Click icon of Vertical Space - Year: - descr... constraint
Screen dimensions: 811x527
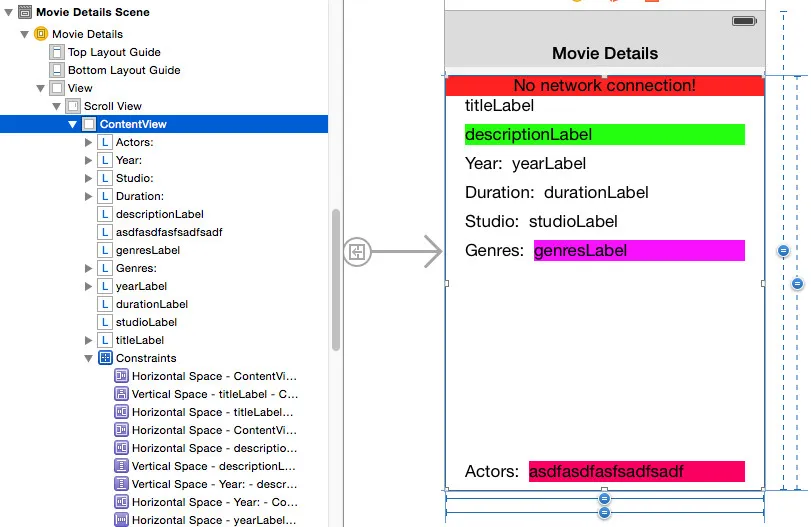tap(121, 484)
